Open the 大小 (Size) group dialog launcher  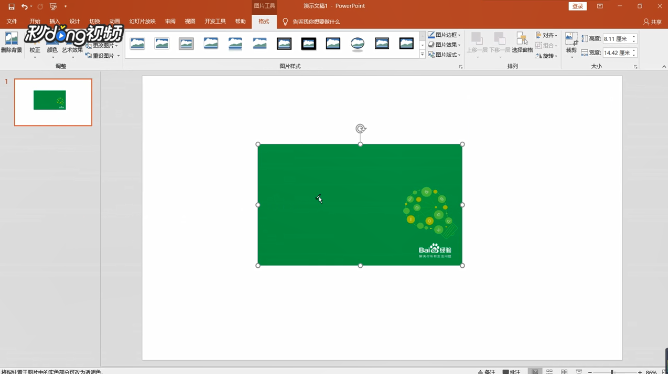636,67
